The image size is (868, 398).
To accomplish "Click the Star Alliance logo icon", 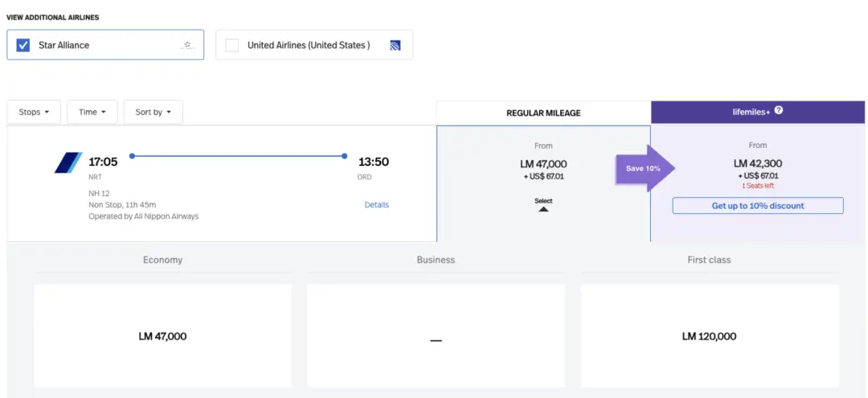I will (187, 45).
